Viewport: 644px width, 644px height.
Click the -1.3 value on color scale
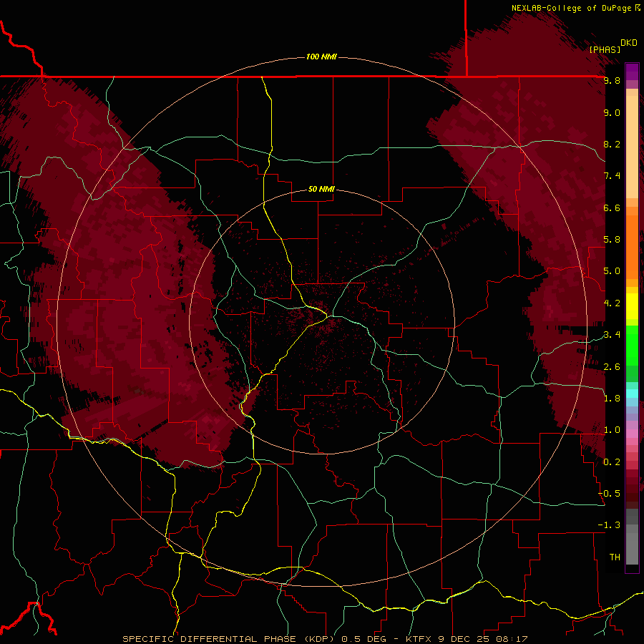tap(609, 525)
